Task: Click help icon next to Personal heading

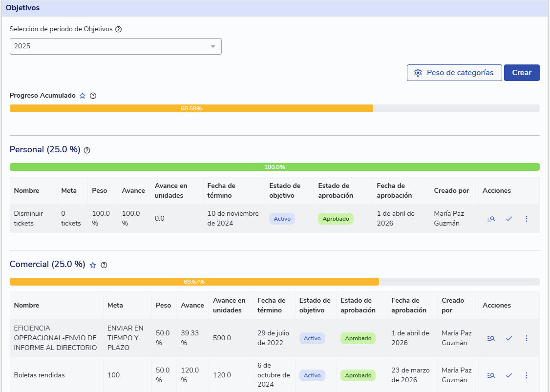Action: pyautogui.click(x=87, y=150)
